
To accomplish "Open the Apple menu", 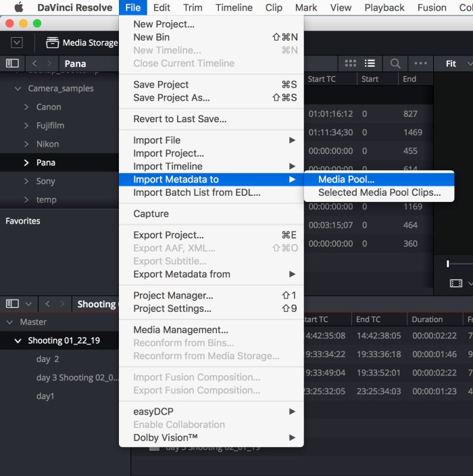I will 19,7.
